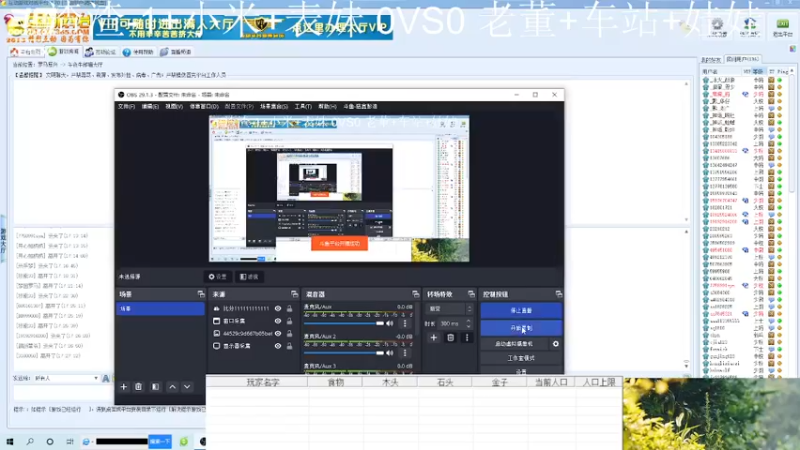Screen dimensions: 800x450
Task: Add a transition with the plus icon
Action: (434, 338)
